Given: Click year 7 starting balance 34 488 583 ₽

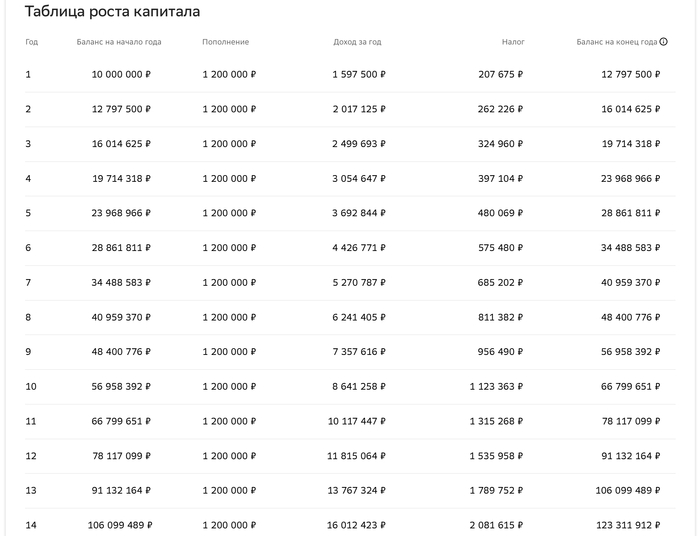Looking at the screenshot, I should tap(121, 283).
